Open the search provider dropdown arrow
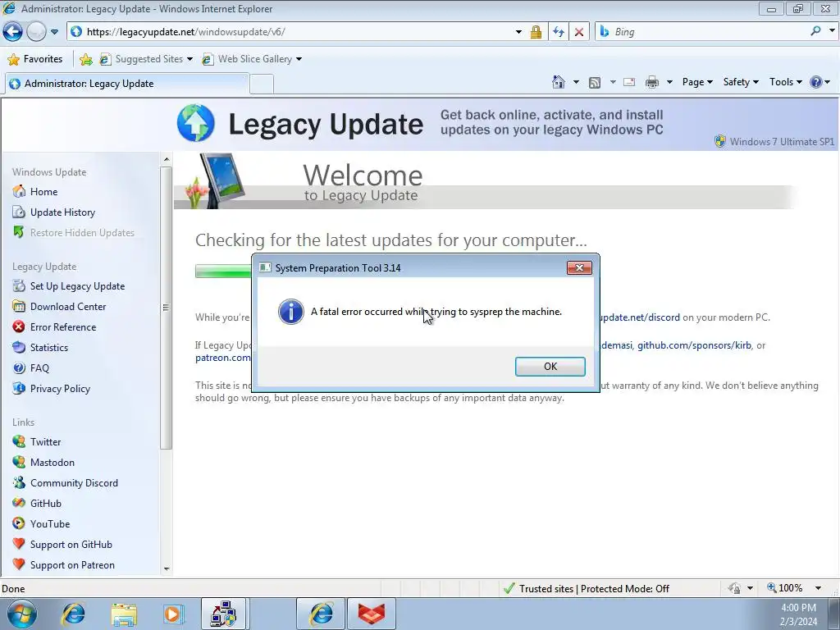The image size is (840, 630). click(832, 31)
